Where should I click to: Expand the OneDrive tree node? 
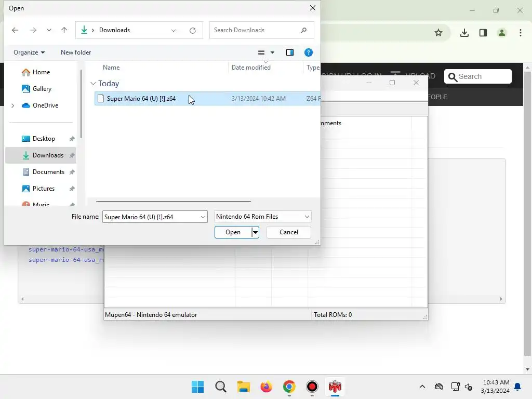coord(13,105)
